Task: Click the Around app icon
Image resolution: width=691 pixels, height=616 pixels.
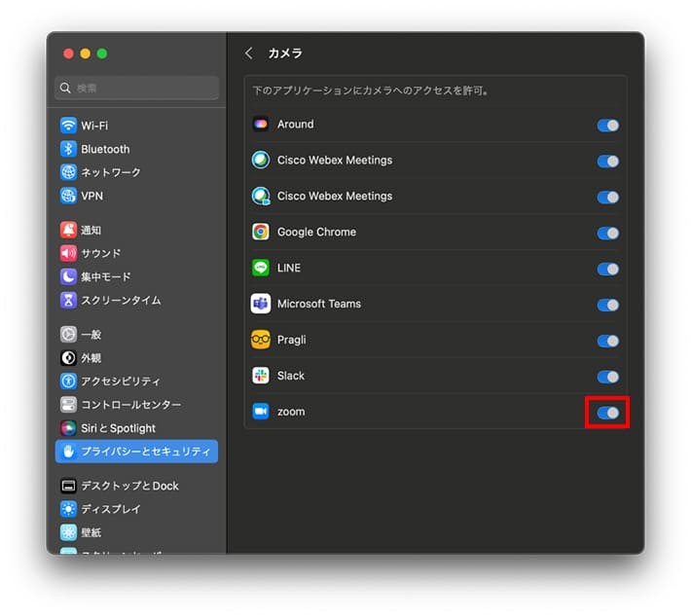Action: pos(261,125)
